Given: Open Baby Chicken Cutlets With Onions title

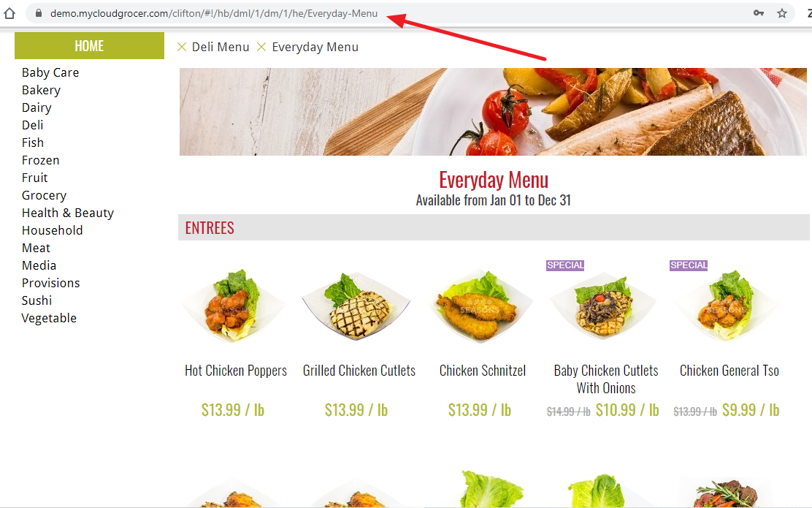Looking at the screenshot, I should click(x=606, y=379).
